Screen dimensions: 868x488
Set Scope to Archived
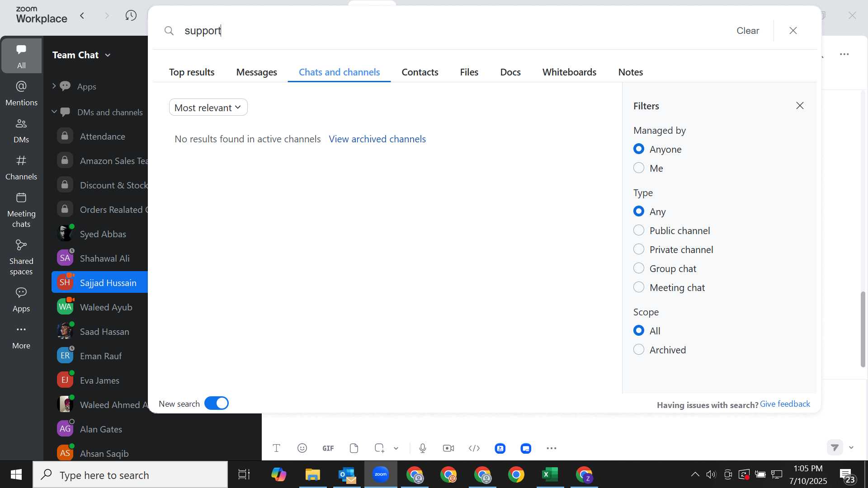639,350
